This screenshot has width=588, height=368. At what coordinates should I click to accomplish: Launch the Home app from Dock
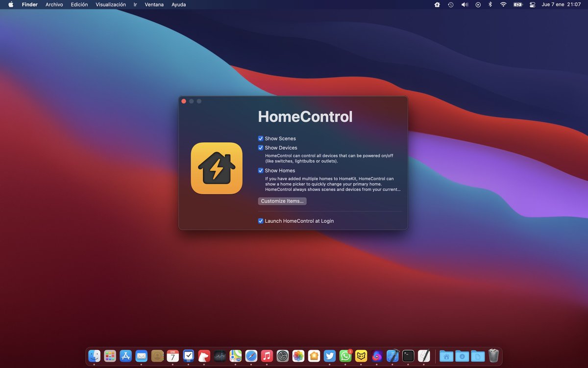[314, 356]
